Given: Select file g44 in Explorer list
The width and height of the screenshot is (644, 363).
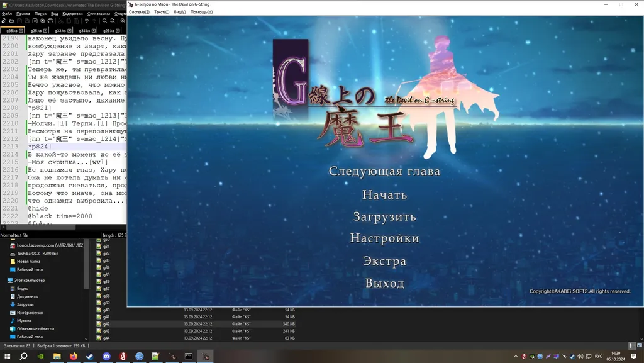Looking at the screenshot, I should pos(103,338).
